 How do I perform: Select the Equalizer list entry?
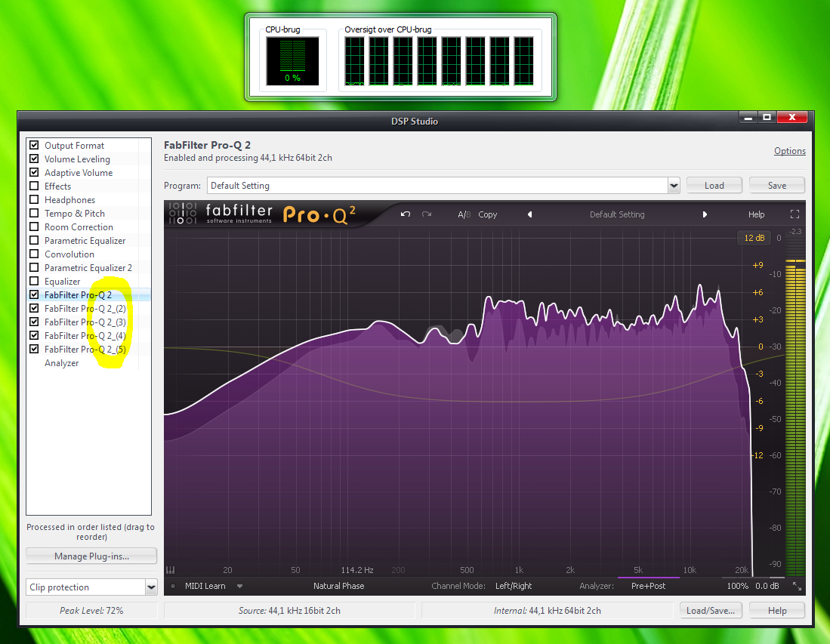point(63,282)
